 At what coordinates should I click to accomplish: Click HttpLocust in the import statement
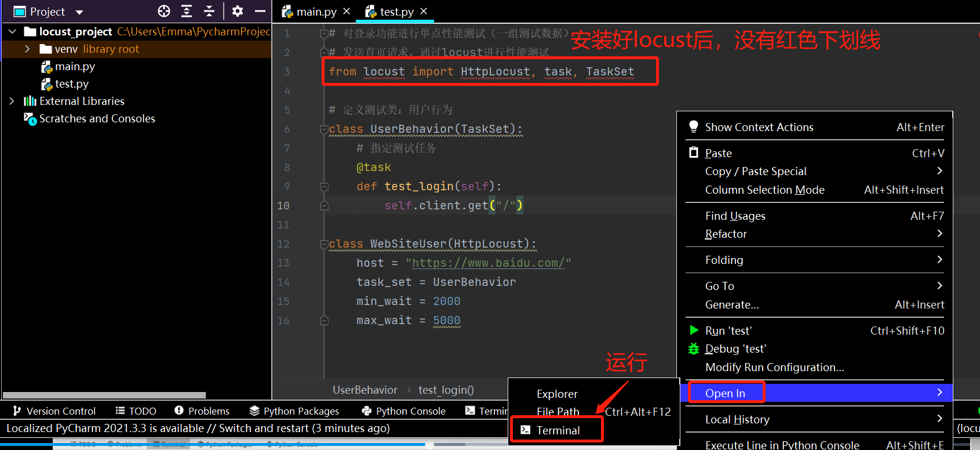pyautogui.click(x=496, y=71)
